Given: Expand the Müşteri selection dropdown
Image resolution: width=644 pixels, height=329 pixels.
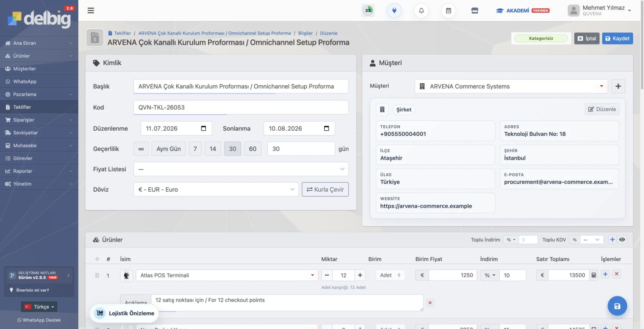Looking at the screenshot, I should click(x=511, y=86).
